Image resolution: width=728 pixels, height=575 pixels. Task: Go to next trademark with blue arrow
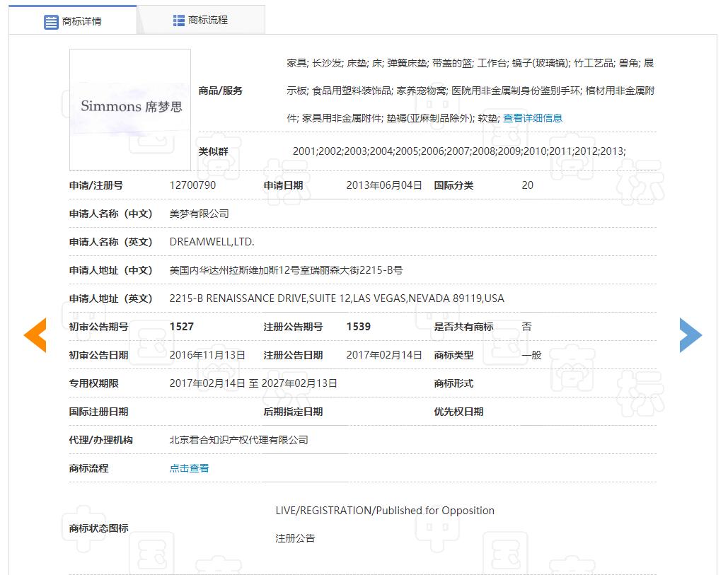(x=691, y=335)
